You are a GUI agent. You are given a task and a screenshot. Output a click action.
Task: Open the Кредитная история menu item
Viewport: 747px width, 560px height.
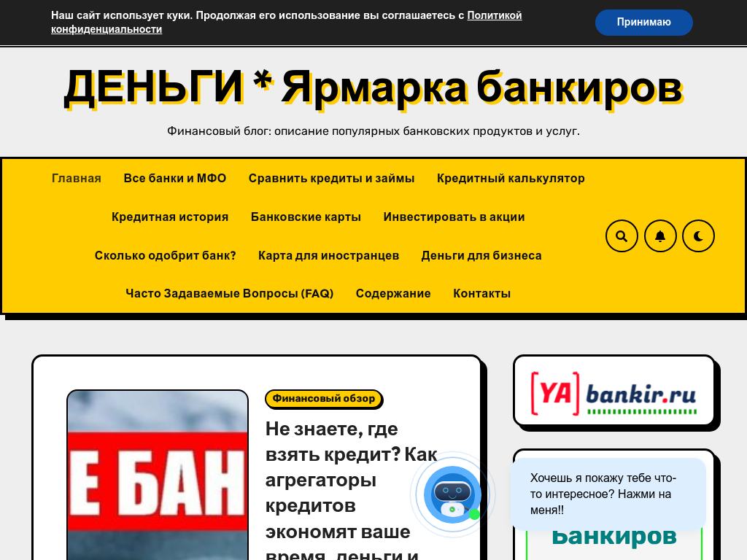point(170,217)
